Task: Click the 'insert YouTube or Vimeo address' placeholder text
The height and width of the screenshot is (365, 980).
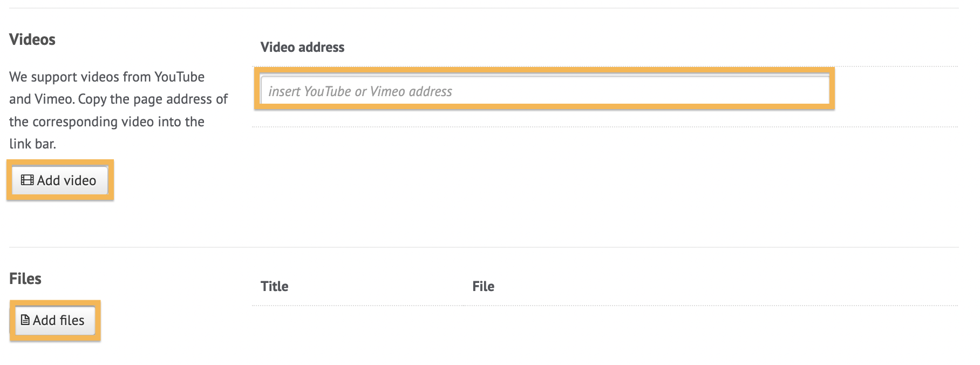Action: point(360,91)
